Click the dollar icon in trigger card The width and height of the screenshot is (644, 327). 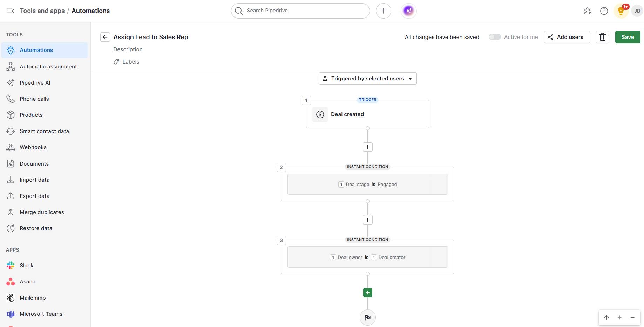320,114
